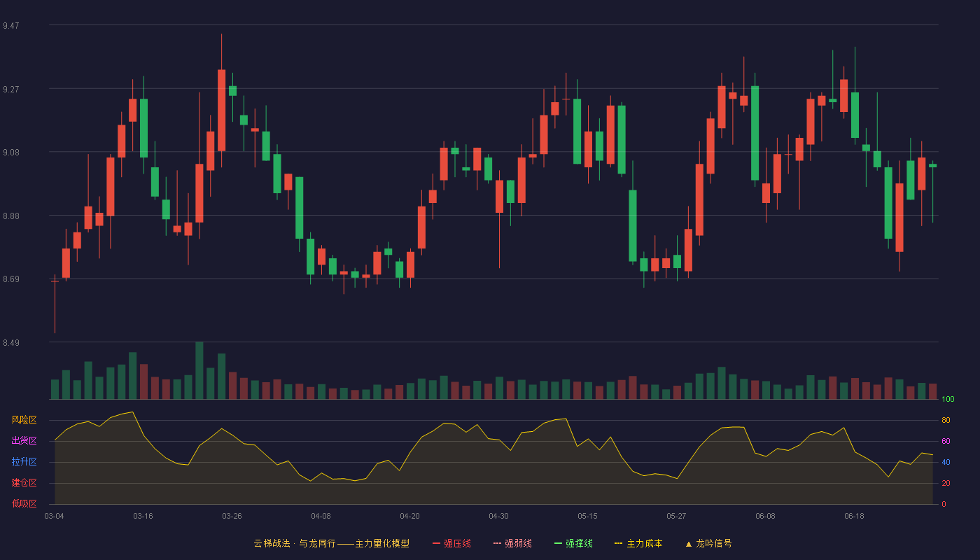Toggle the 龙吟信号 legend entry
Viewport: 980px width, 560px height.
[x=708, y=543]
